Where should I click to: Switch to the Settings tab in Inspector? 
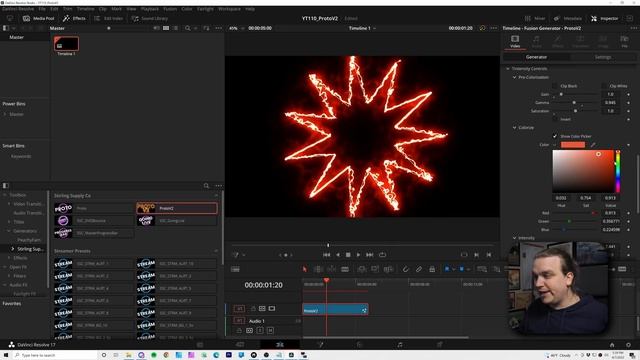coord(602,57)
